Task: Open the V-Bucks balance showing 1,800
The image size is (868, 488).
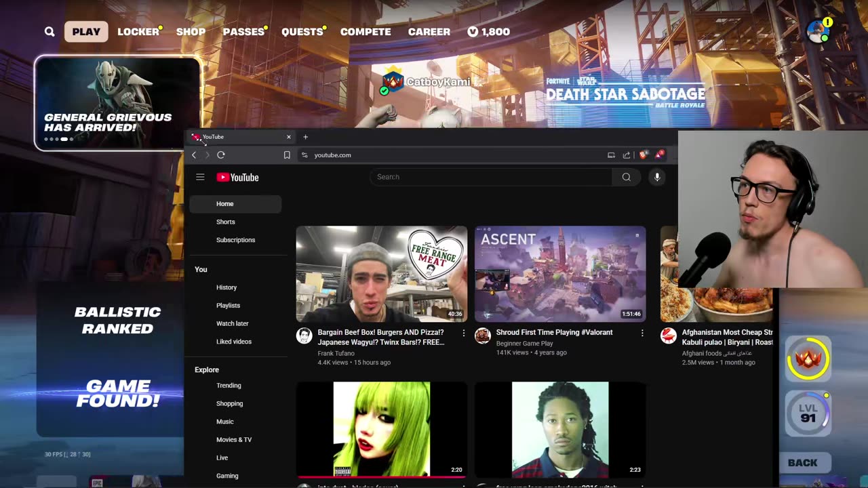Action: tap(488, 31)
